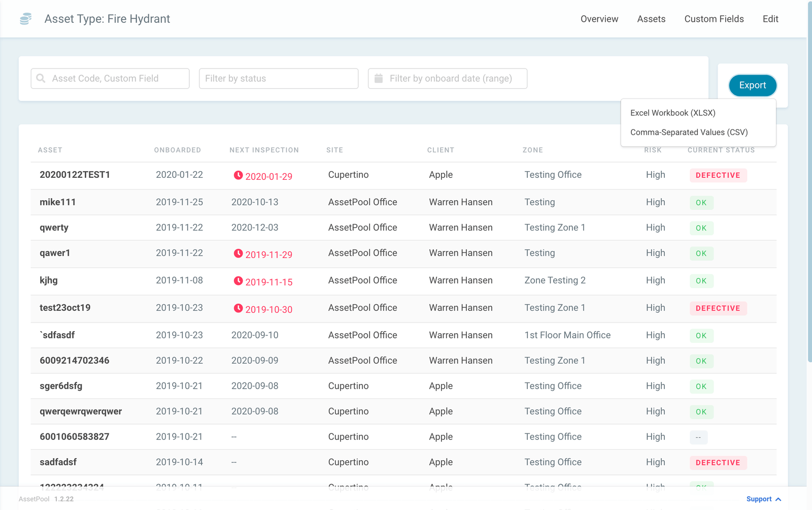Open asset 20200122TEST1
The width and height of the screenshot is (812, 510).
75,175
